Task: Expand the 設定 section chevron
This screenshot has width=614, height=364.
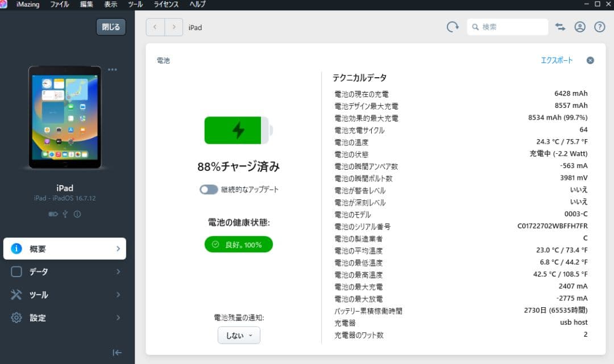Action: (x=118, y=317)
